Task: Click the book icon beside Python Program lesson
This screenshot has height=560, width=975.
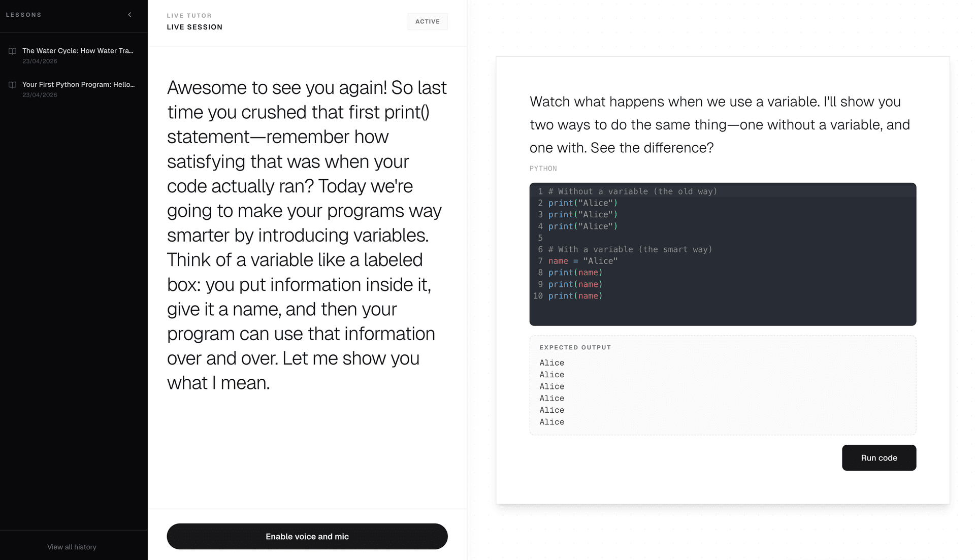Action: (x=13, y=85)
